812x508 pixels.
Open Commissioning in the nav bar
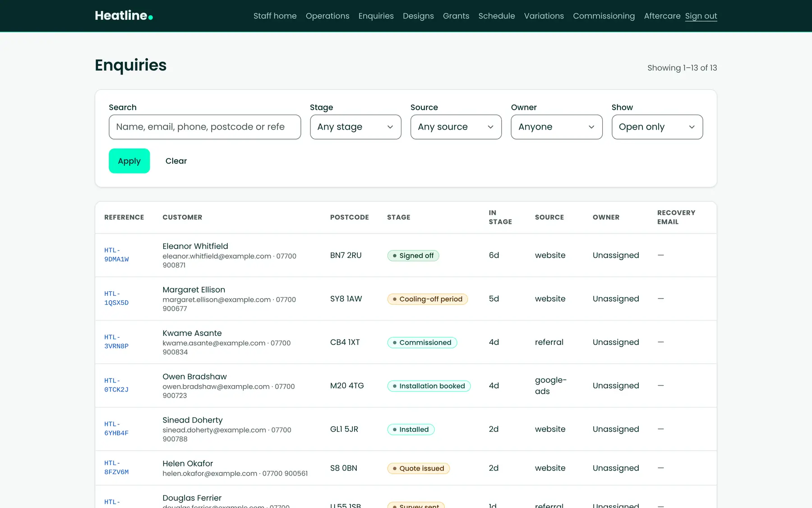[604, 16]
